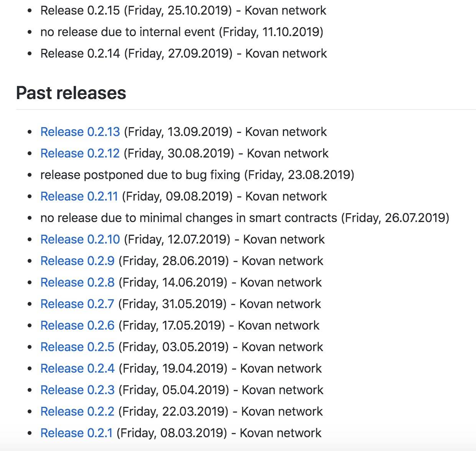The width and height of the screenshot is (476, 451).
Task: Open the Release 0.2.2 link
Action: tap(77, 411)
